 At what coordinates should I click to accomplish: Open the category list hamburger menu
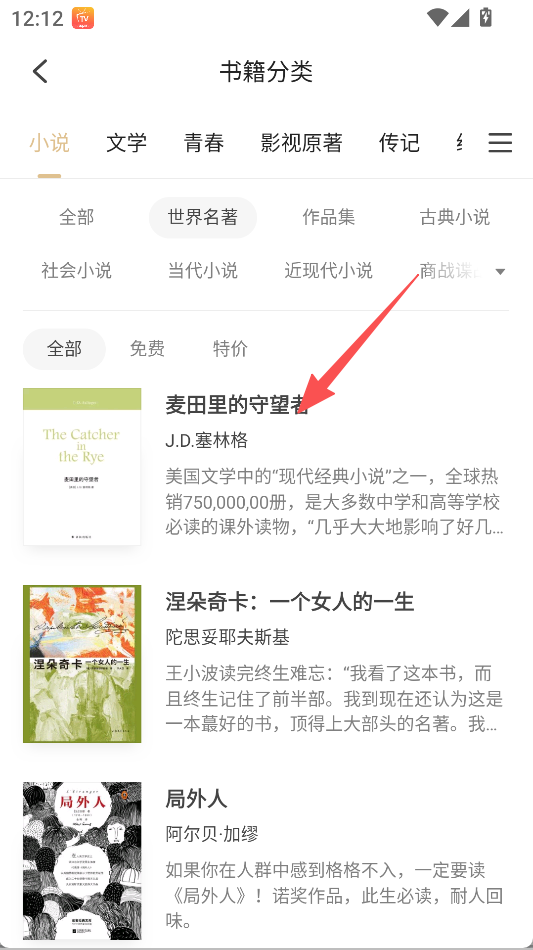[x=500, y=142]
